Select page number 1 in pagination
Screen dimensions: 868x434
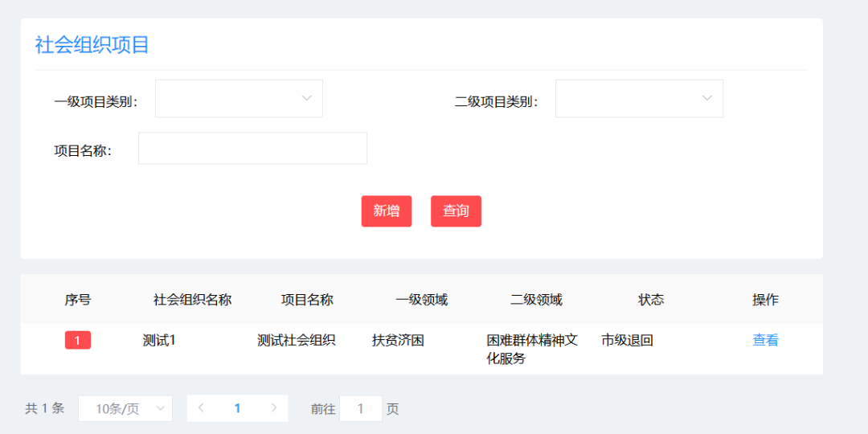coord(237,408)
